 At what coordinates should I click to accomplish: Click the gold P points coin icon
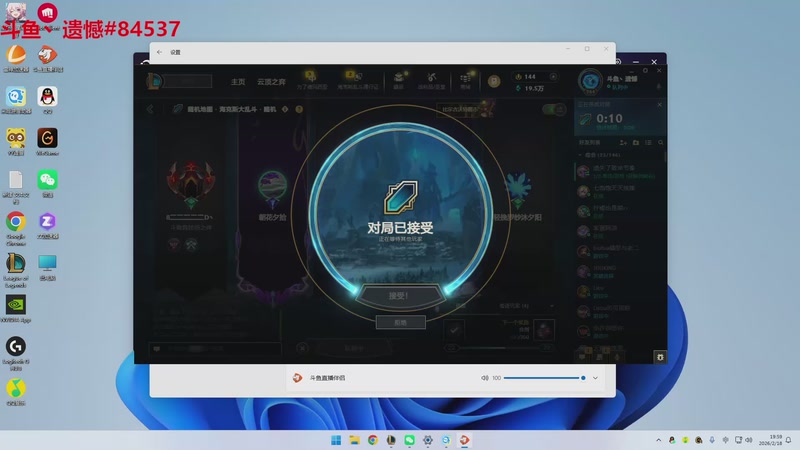pyautogui.click(x=494, y=81)
